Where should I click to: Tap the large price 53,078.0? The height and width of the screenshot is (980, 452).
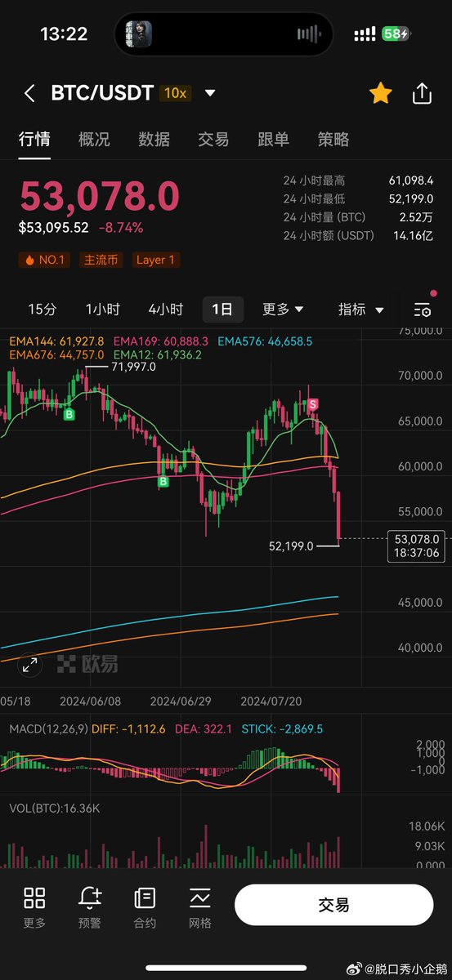99,197
